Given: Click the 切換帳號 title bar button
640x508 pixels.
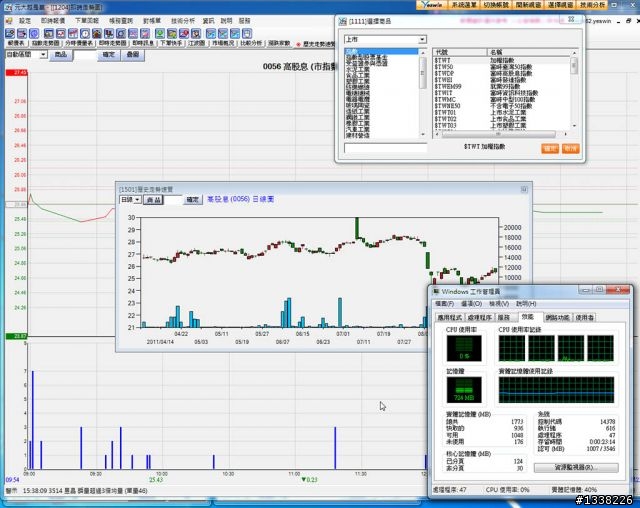Looking at the screenshot, I should pyautogui.click(x=496, y=5).
